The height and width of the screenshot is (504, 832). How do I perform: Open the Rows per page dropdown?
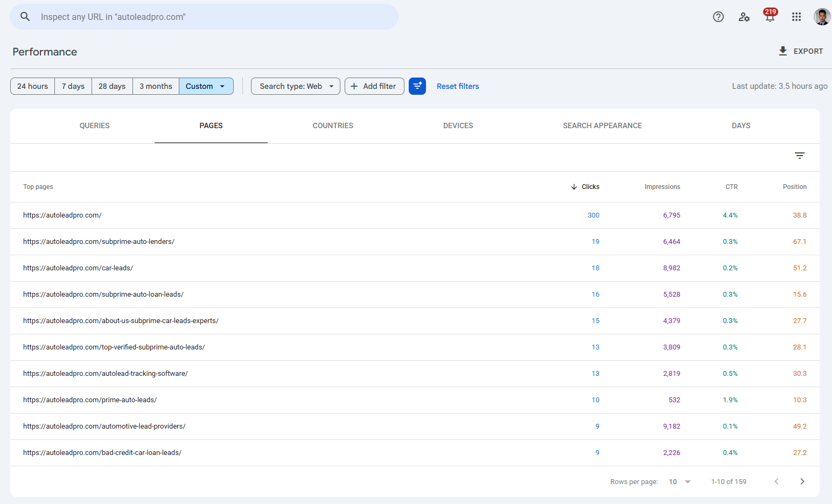(680, 481)
